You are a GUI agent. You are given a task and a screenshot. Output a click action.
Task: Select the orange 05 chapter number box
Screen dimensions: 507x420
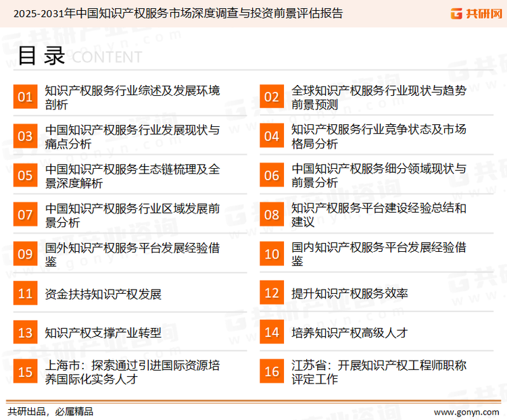coord(25,175)
